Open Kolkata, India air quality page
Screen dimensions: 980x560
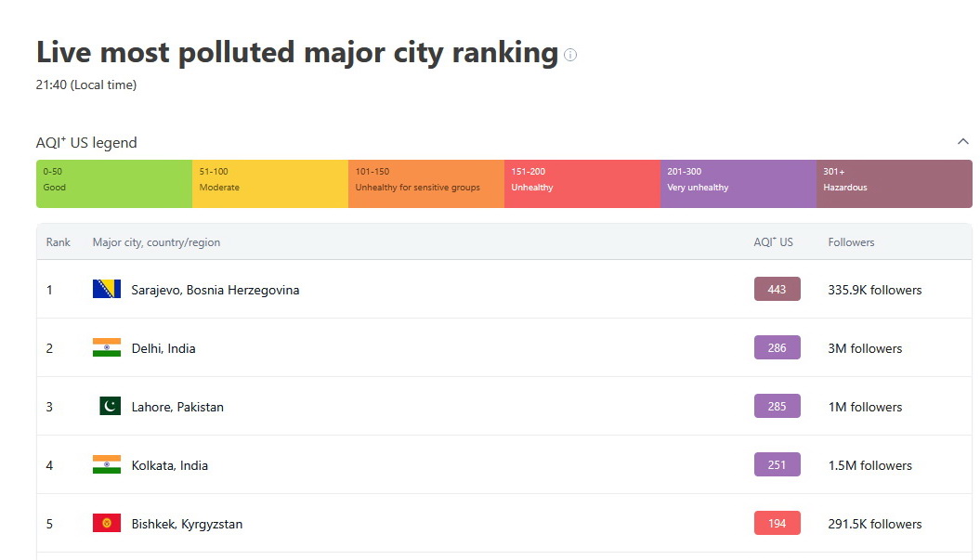170,465
